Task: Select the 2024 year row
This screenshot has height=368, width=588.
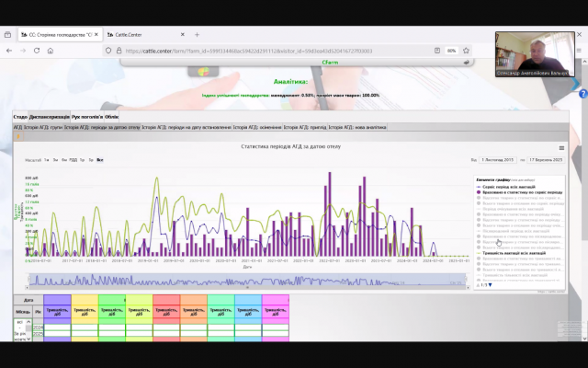Action: tap(38, 328)
